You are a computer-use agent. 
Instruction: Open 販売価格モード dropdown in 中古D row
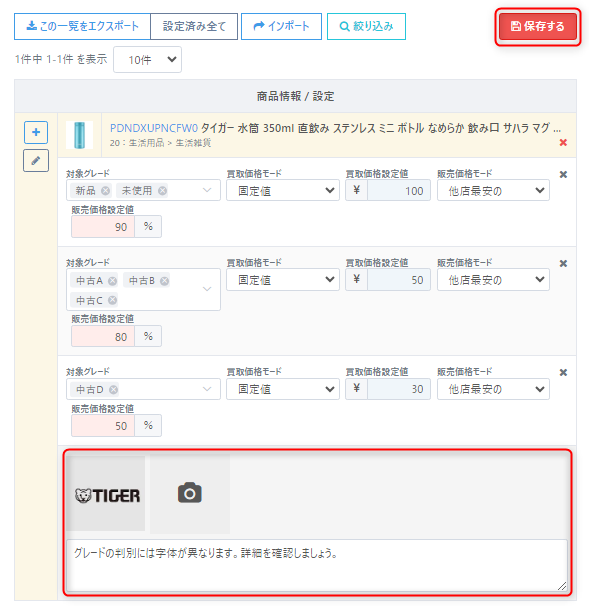click(493, 389)
